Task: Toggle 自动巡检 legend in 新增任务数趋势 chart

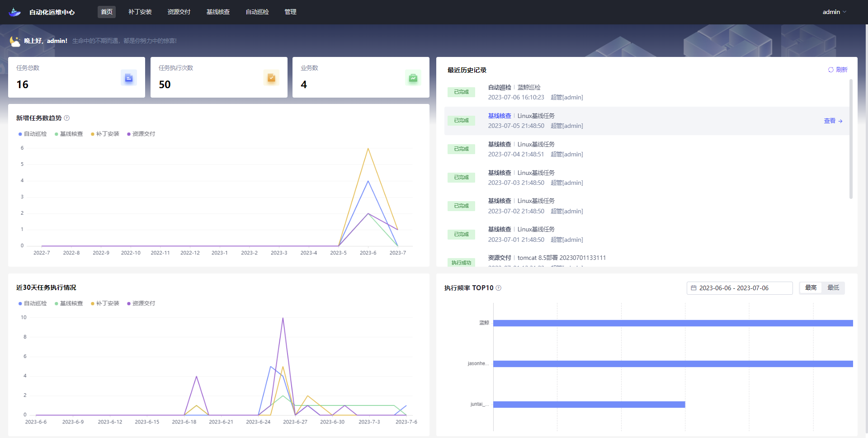Action: [33, 134]
